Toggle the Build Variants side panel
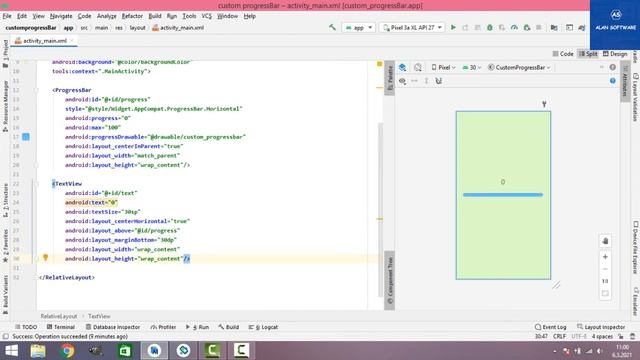The width and height of the screenshot is (640, 360). coord(5,295)
